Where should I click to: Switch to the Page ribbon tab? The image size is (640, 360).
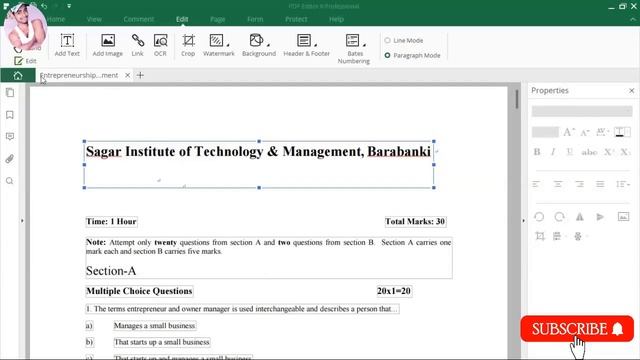tap(218, 19)
